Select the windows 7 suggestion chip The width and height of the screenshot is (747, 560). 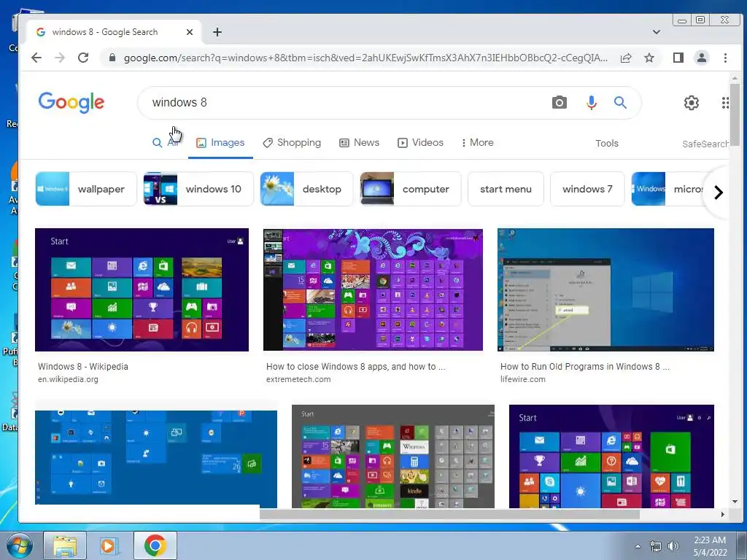[x=587, y=189]
